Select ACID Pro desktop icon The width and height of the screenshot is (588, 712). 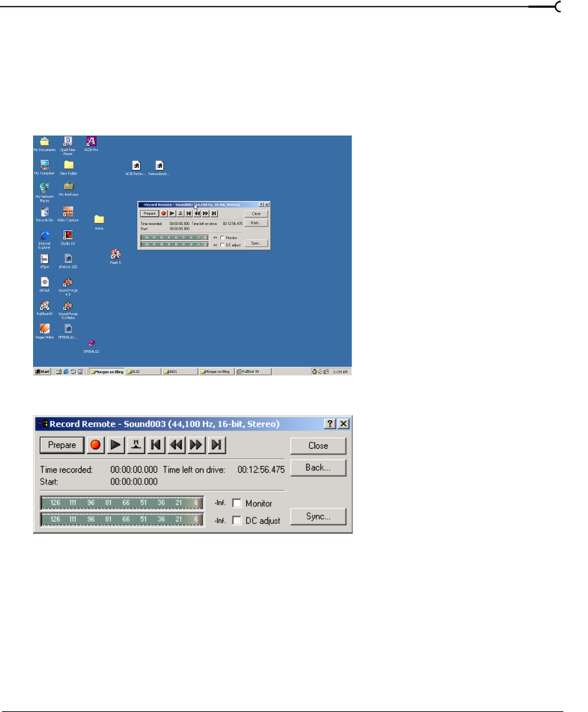coord(91,145)
